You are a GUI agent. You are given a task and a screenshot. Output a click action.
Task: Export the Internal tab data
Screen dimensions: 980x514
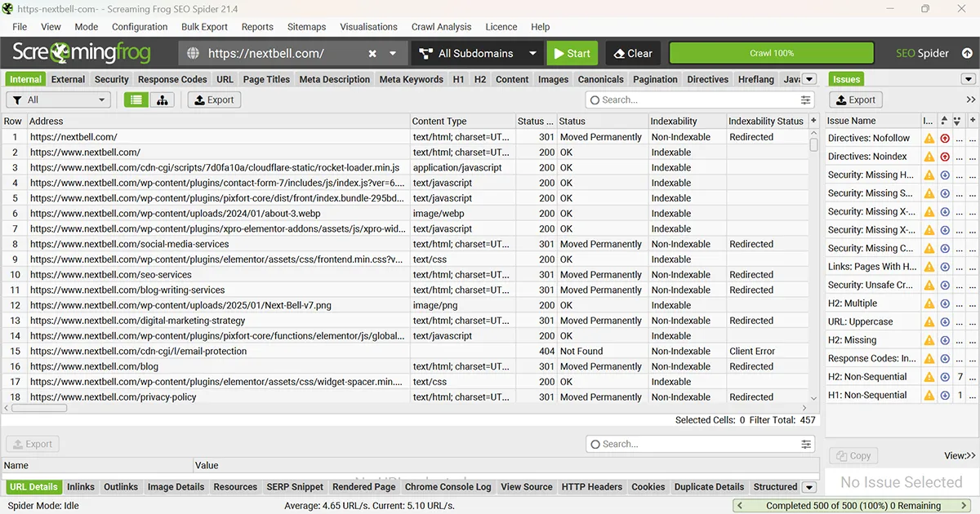point(214,100)
